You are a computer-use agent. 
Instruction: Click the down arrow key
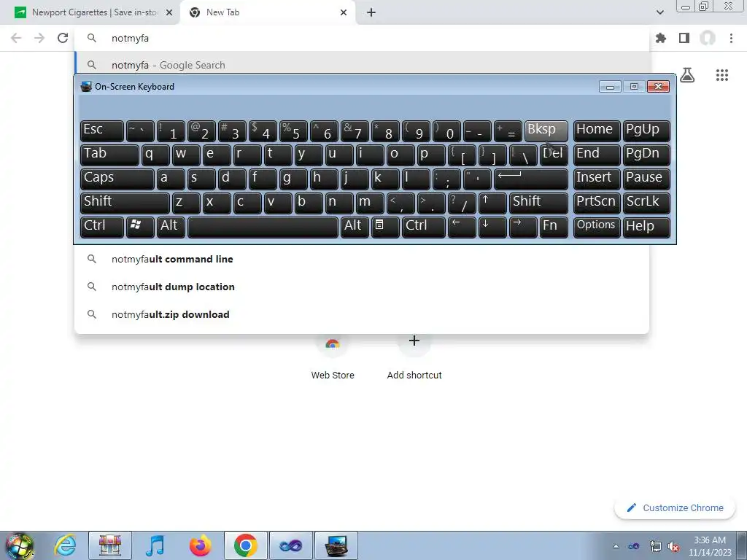click(x=492, y=227)
